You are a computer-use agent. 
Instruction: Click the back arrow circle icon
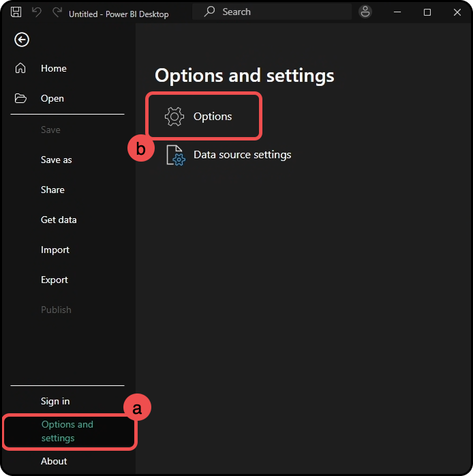(x=22, y=40)
